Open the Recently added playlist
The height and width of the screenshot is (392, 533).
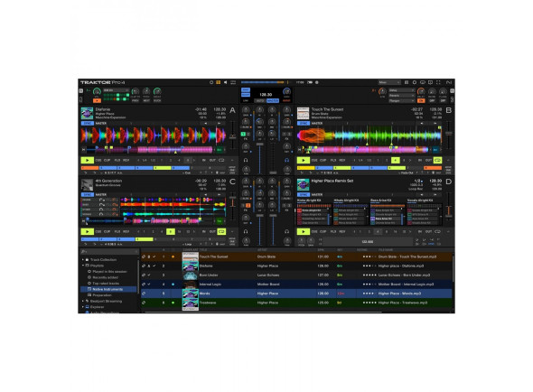(x=105, y=277)
